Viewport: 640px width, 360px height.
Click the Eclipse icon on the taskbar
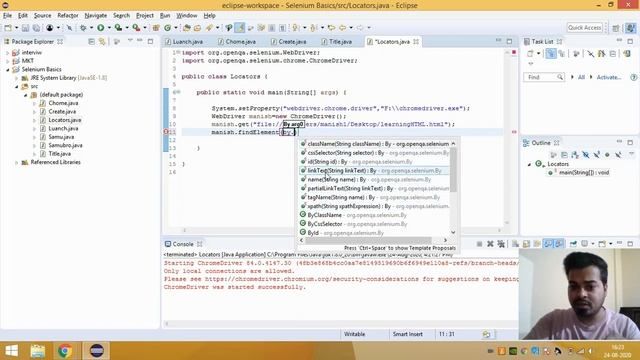[x=96, y=351]
